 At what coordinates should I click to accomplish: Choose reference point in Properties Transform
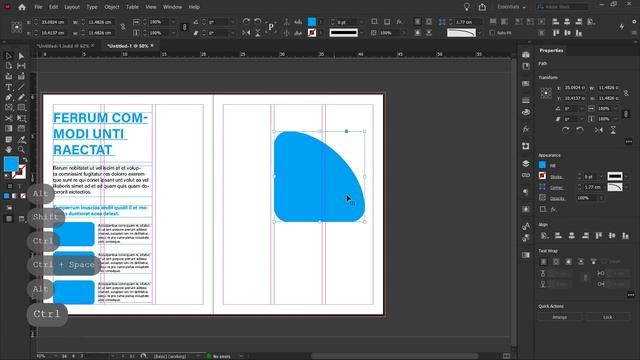[546, 93]
